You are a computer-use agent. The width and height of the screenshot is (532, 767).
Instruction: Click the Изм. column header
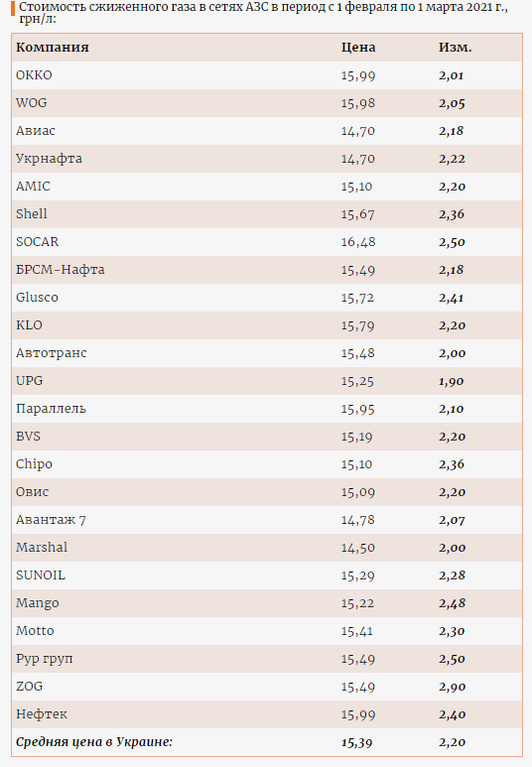456,48
